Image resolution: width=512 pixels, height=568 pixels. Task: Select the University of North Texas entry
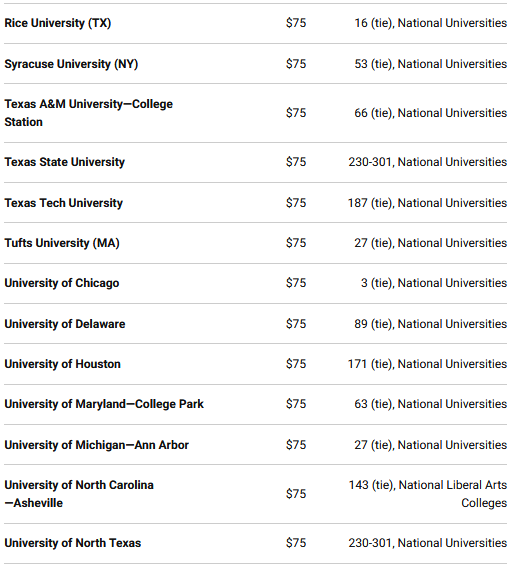(x=72, y=543)
